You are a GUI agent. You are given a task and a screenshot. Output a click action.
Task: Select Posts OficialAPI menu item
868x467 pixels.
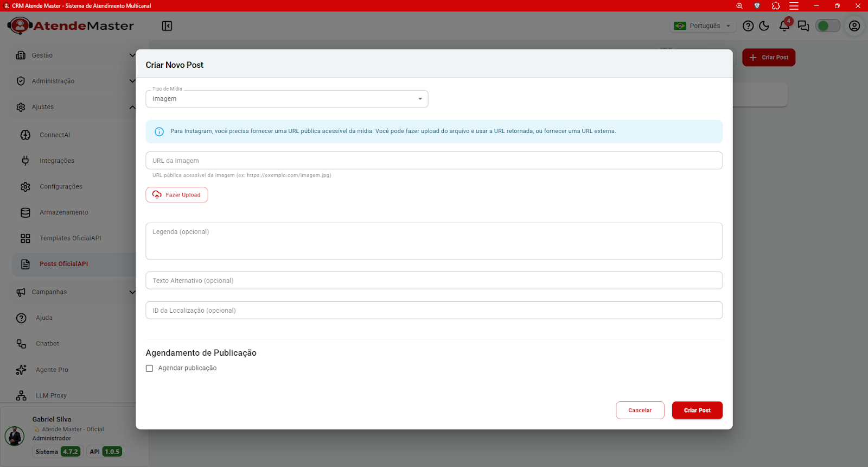pyautogui.click(x=74, y=264)
